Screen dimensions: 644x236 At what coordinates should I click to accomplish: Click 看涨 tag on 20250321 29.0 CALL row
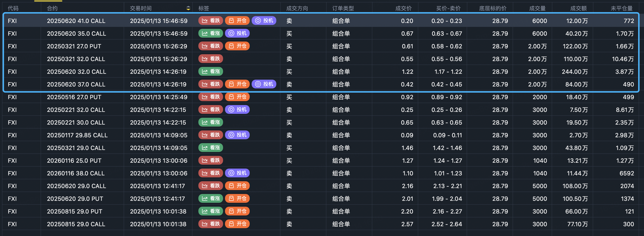[x=211, y=148]
